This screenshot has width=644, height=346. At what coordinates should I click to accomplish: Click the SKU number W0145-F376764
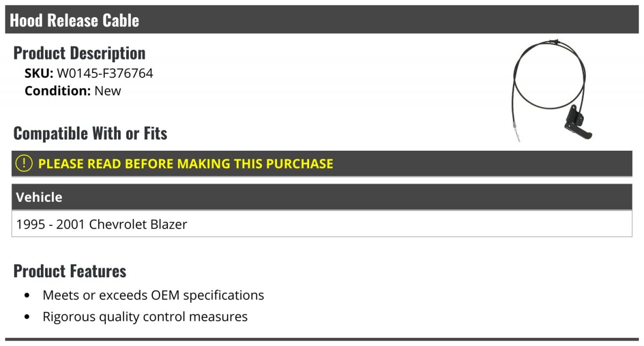point(105,73)
